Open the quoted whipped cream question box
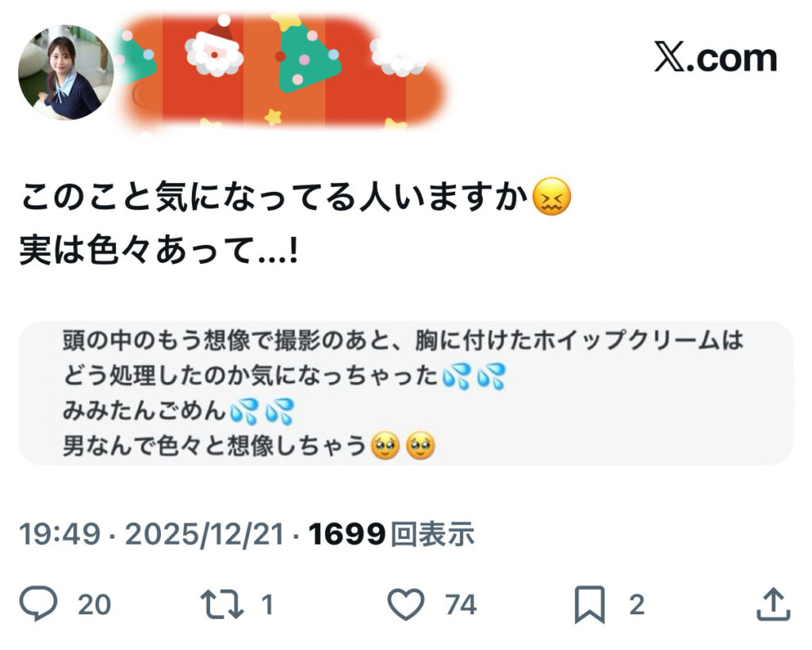 coord(406,393)
